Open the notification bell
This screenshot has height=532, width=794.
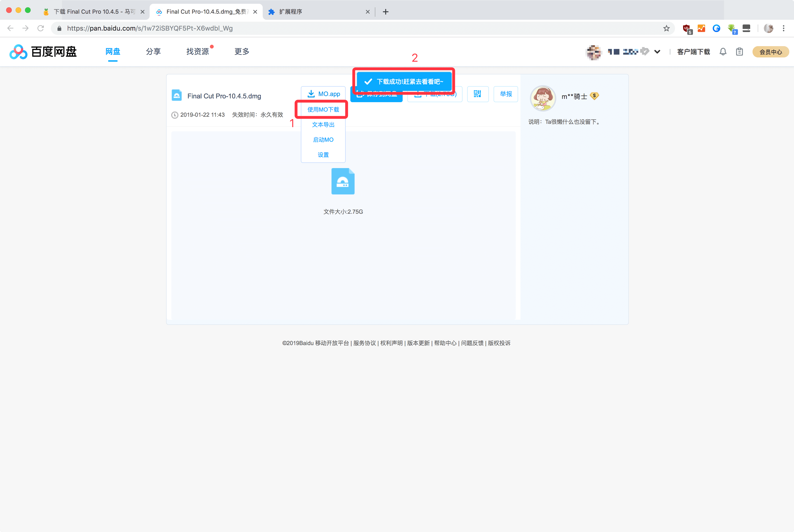[x=723, y=52]
